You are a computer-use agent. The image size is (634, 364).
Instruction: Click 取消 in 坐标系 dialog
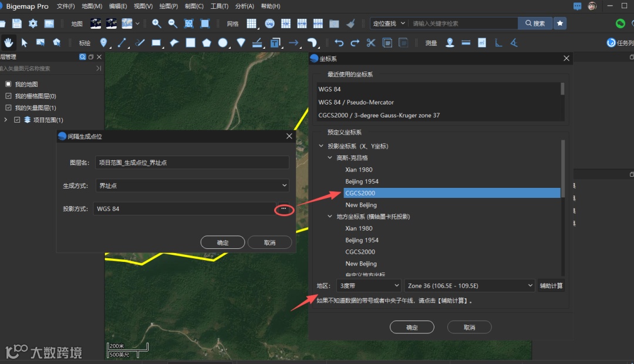(470, 327)
